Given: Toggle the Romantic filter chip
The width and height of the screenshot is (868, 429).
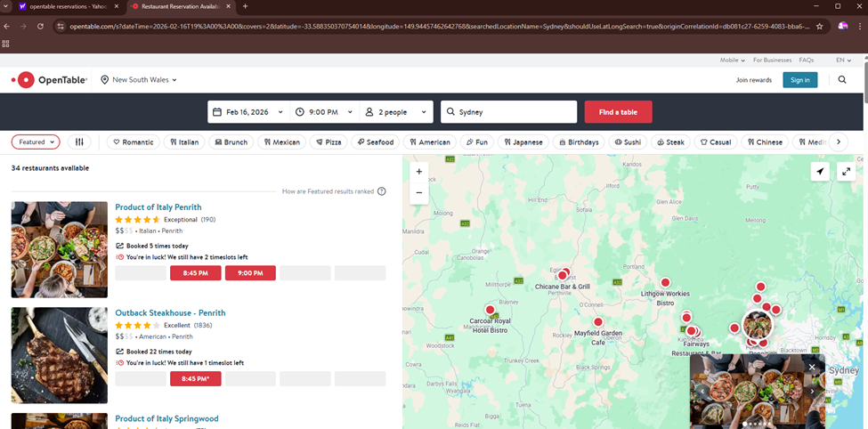Looking at the screenshot, I should [x=133, y=142].
